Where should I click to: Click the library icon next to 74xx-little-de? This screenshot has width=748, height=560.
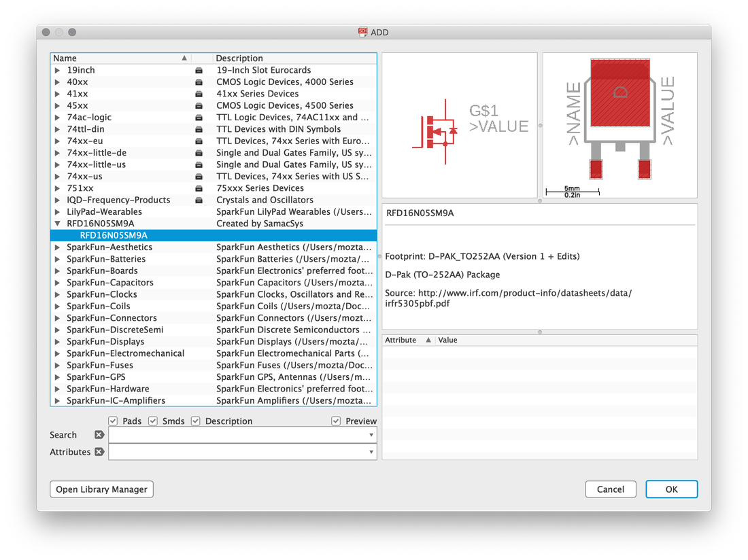(x=199, y=153)
